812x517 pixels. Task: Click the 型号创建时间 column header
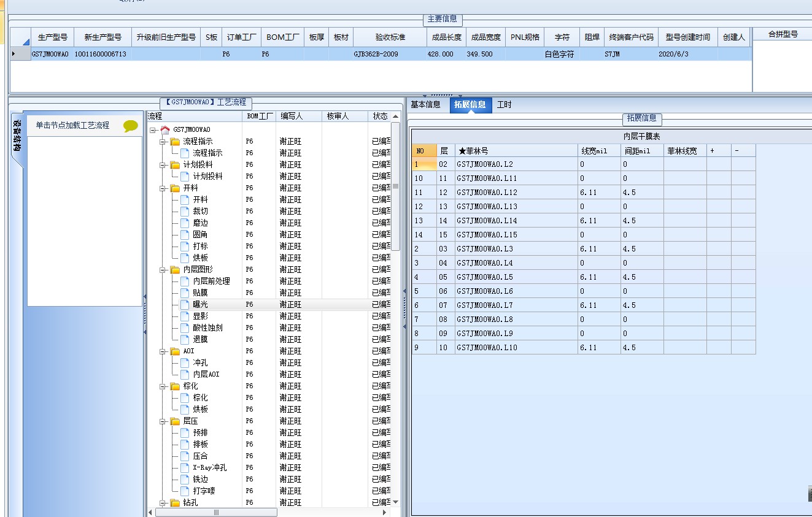tap(687, 37)
